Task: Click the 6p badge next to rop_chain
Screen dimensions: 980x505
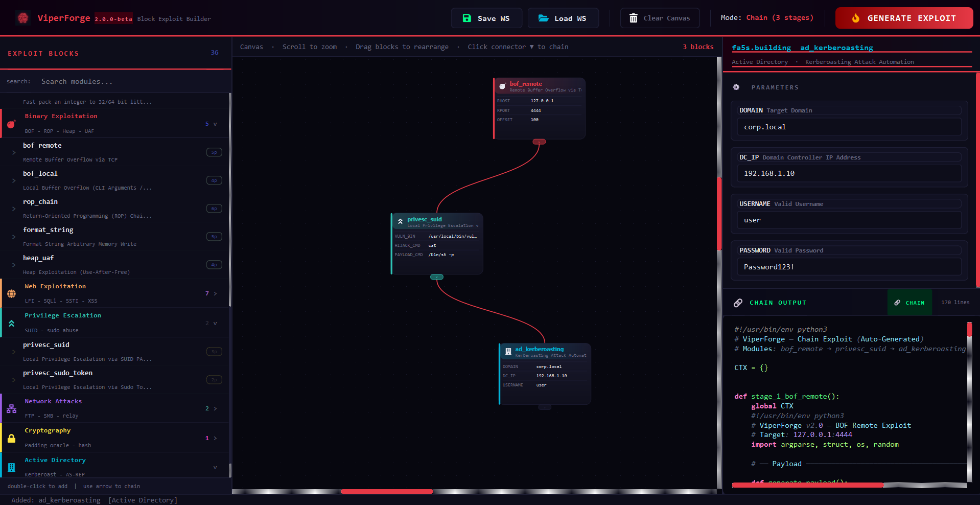Action: pos(214,209)
